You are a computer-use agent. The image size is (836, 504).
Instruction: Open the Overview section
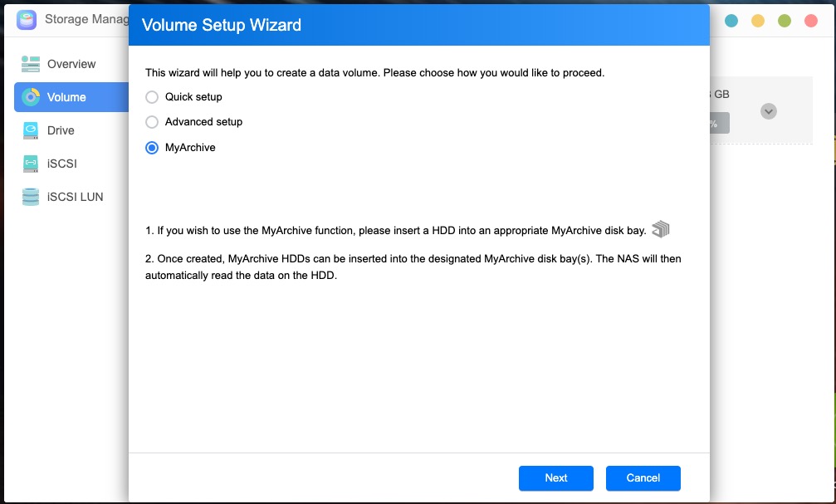[71, 64]
